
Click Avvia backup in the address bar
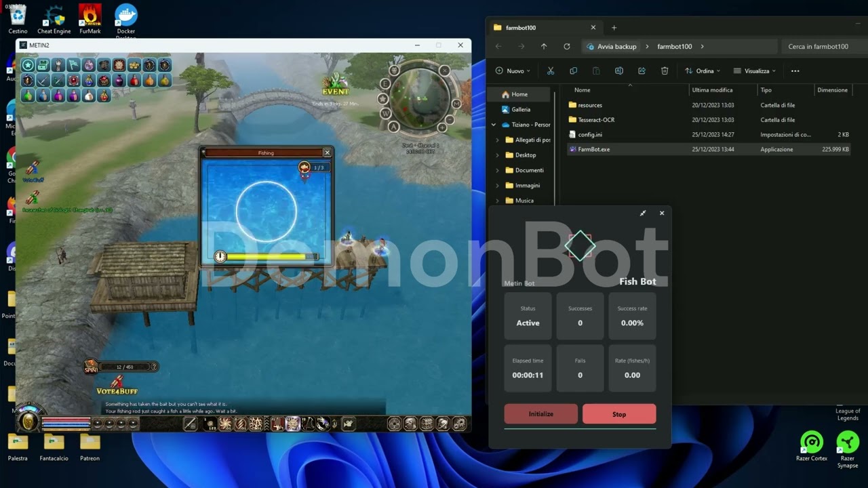pyautogui.click(x=616, y=47)
